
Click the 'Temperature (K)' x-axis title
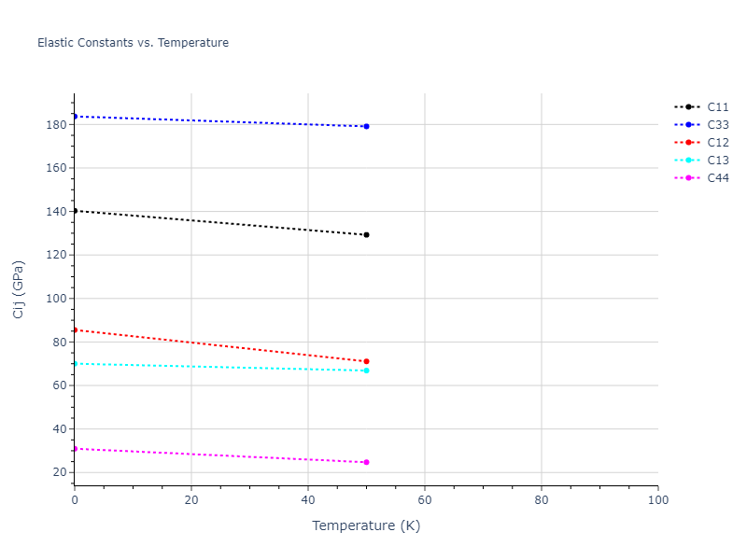(x=366, y=525)
